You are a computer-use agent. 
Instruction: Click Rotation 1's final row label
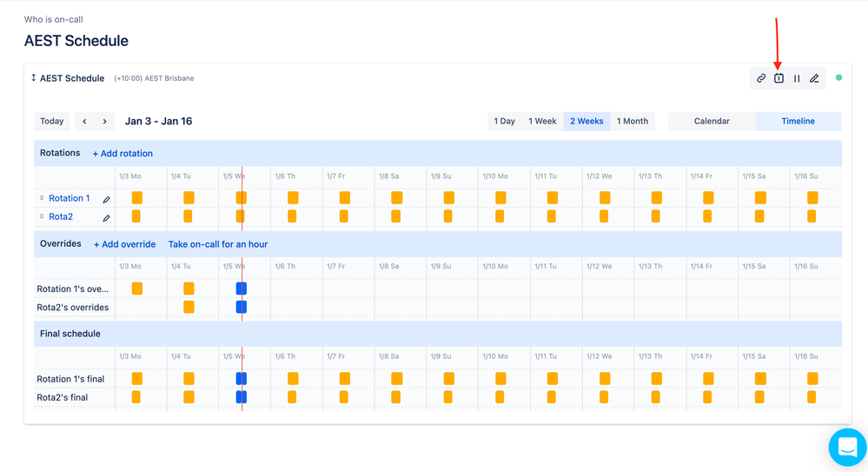70,379
